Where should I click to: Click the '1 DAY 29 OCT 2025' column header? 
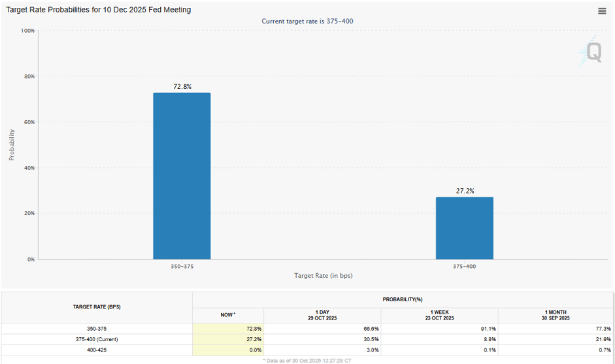click(x=322, y=315)
